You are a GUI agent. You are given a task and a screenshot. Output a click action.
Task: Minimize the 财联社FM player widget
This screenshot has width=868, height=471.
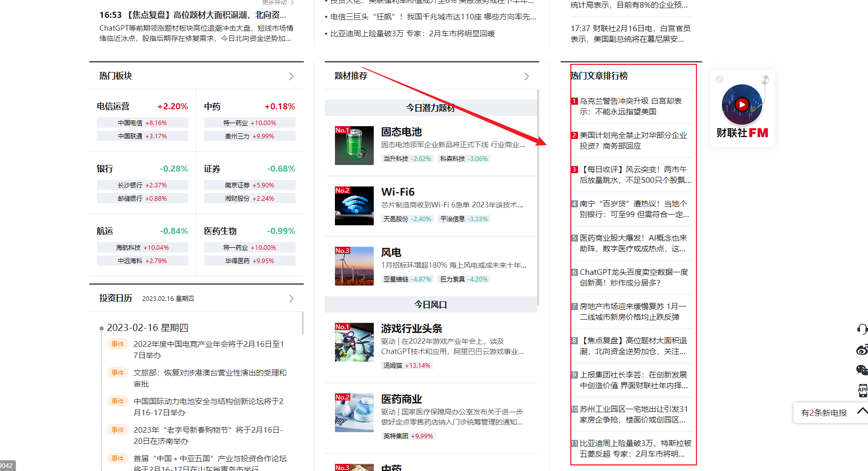pyautogui.click(x=719, y=79)
